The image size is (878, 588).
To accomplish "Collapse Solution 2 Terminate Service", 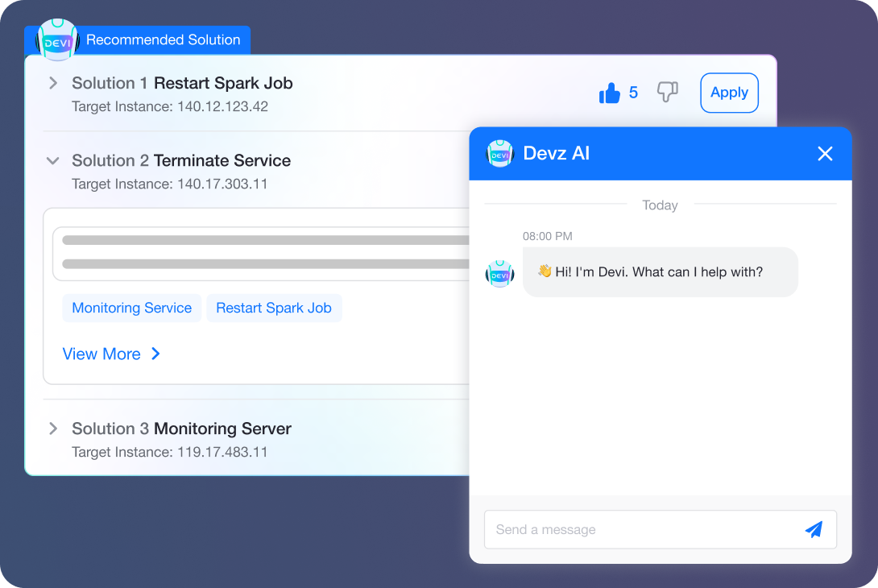I will 52,160.
